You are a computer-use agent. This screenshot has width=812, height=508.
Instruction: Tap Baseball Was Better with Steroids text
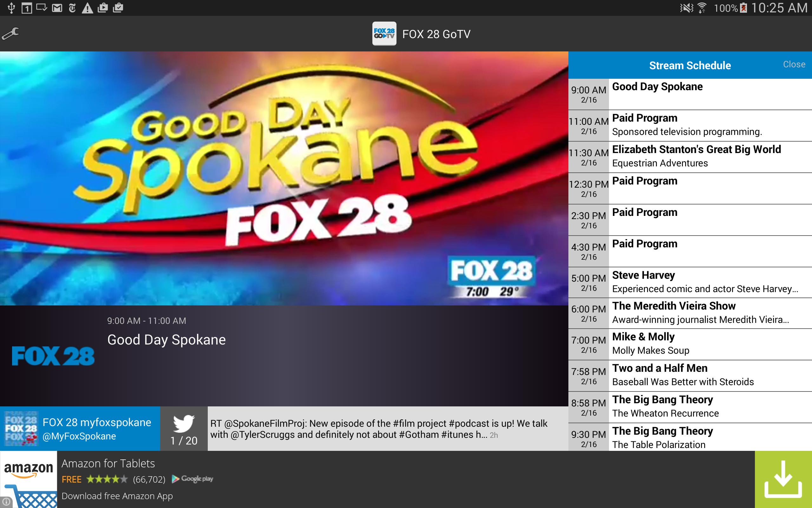[683, 382]
